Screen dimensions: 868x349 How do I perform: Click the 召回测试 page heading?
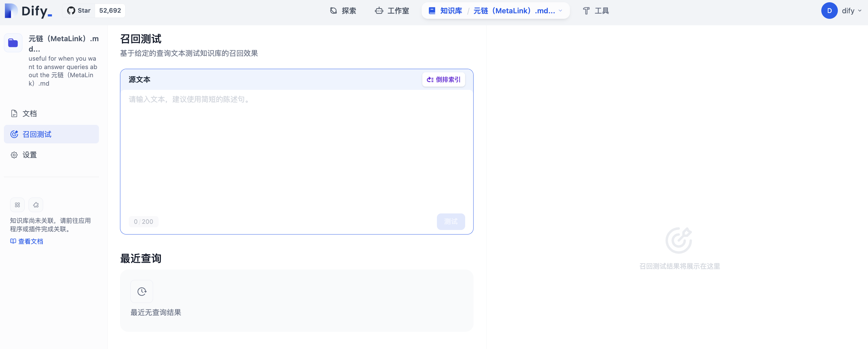(x=141, y=39)
